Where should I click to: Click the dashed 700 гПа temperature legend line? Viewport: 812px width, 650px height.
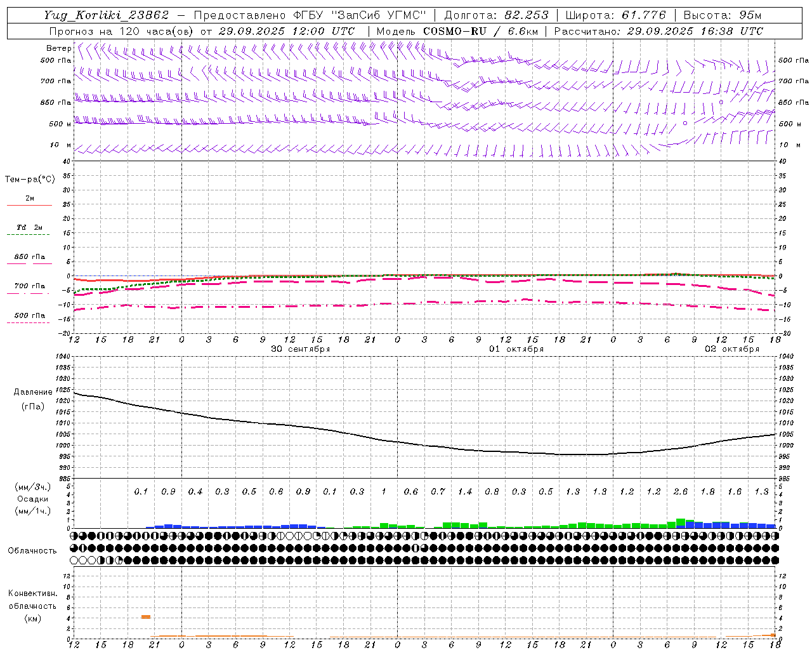[29, 293]
